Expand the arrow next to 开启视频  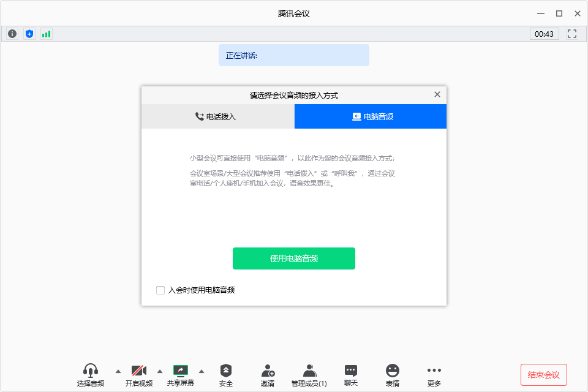tap(160, 371)
